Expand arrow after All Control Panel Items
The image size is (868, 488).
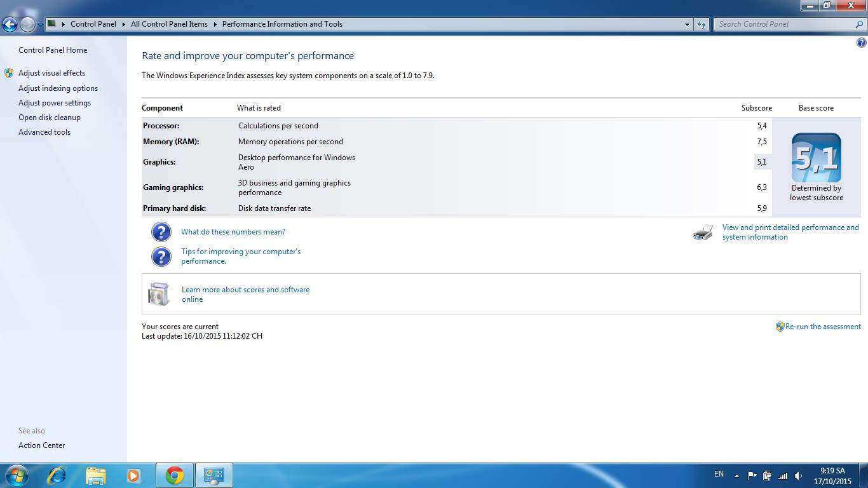pos(215,24)
